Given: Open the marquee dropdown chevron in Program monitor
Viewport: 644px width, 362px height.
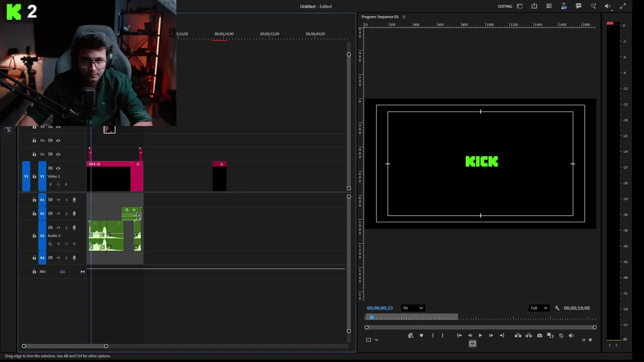Looking at the screenshot, I should coord(376,340).
